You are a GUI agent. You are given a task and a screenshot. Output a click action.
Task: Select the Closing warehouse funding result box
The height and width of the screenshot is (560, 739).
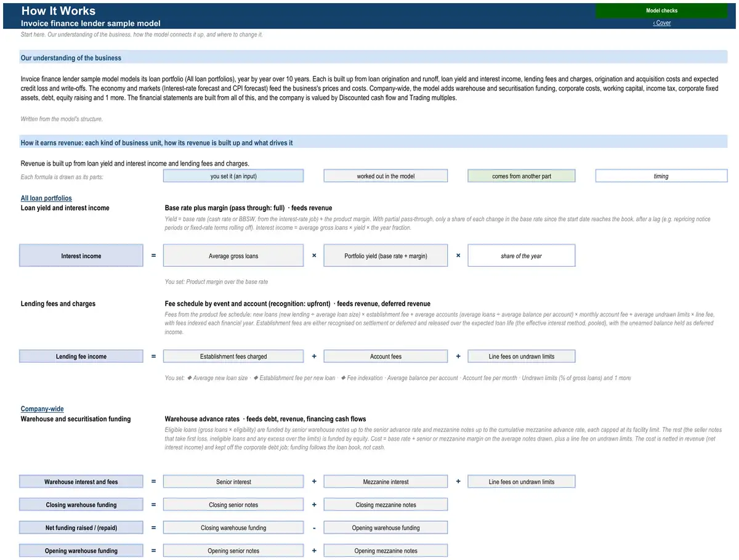[81, 505]
